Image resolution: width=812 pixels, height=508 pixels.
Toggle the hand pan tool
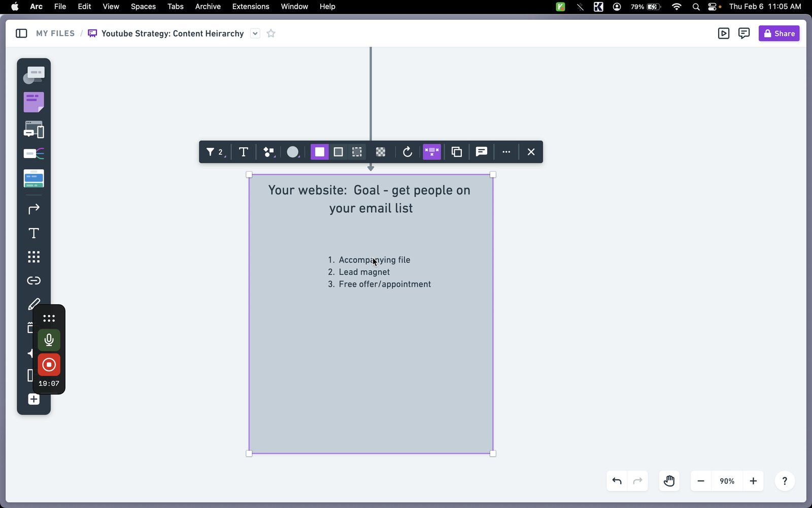tap(669, 481)
